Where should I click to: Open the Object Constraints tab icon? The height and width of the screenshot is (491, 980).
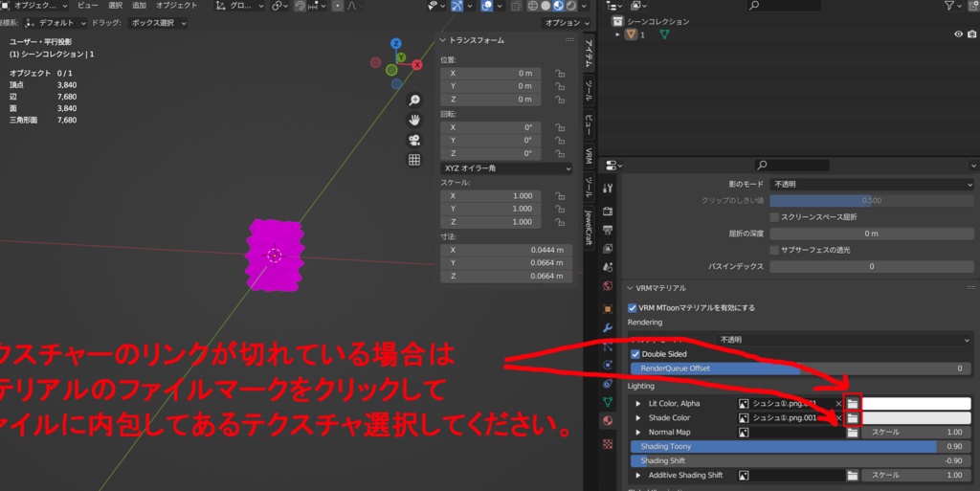click(x=608, y=384)
